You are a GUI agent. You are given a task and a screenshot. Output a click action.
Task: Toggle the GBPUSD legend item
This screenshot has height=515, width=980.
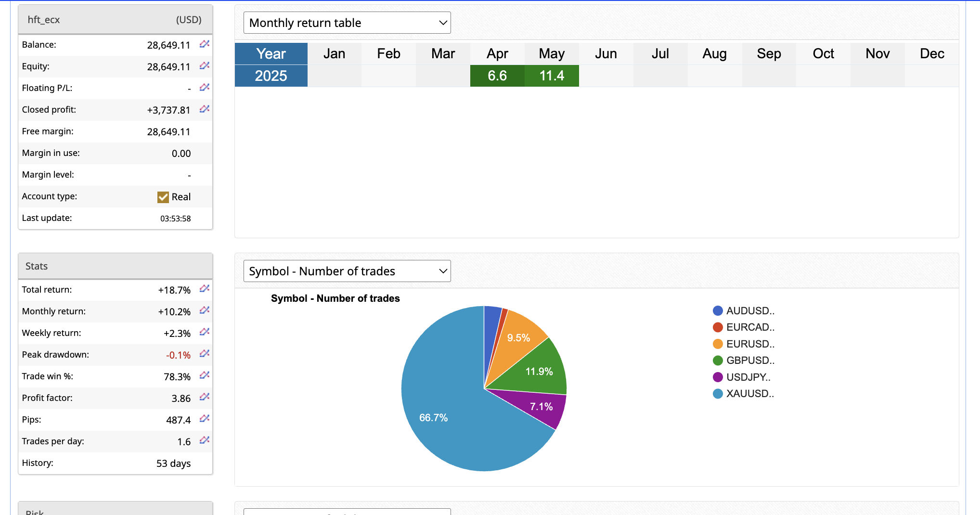click(x=750, y=360)
